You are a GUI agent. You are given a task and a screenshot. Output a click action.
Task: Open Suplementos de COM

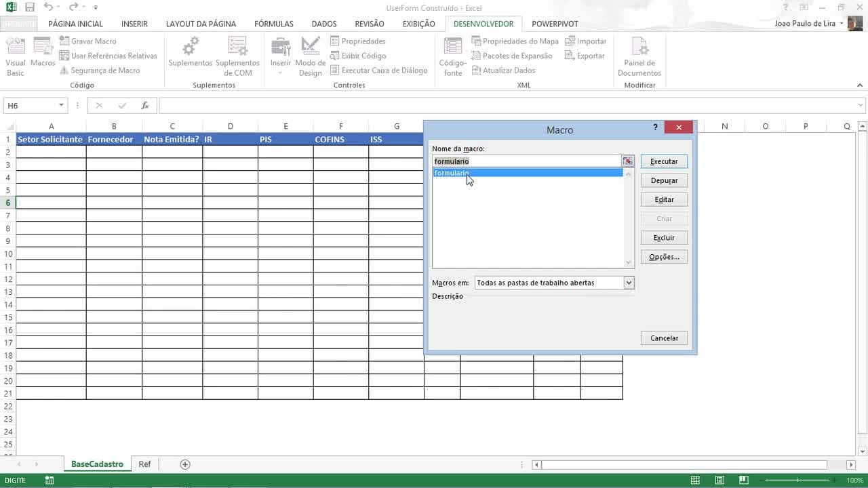237,57
